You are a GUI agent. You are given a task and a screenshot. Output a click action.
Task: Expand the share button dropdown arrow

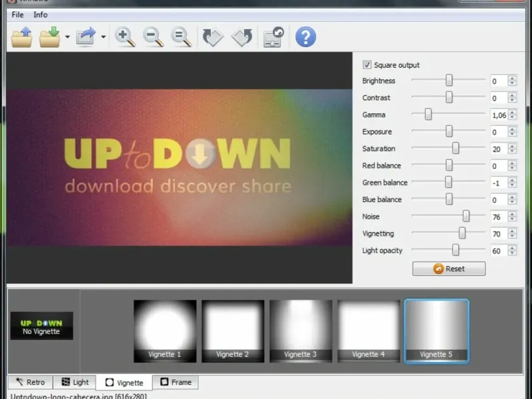click(x=103, y=38)
